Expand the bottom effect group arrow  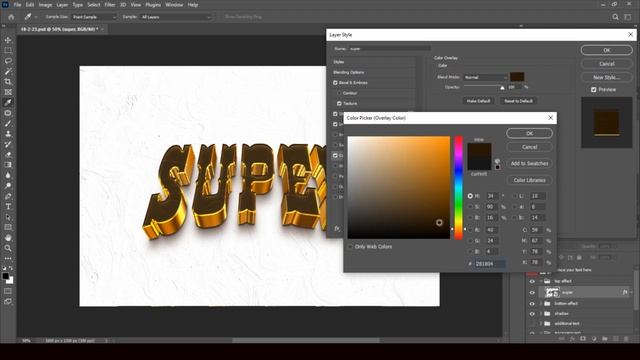point(541,304)
